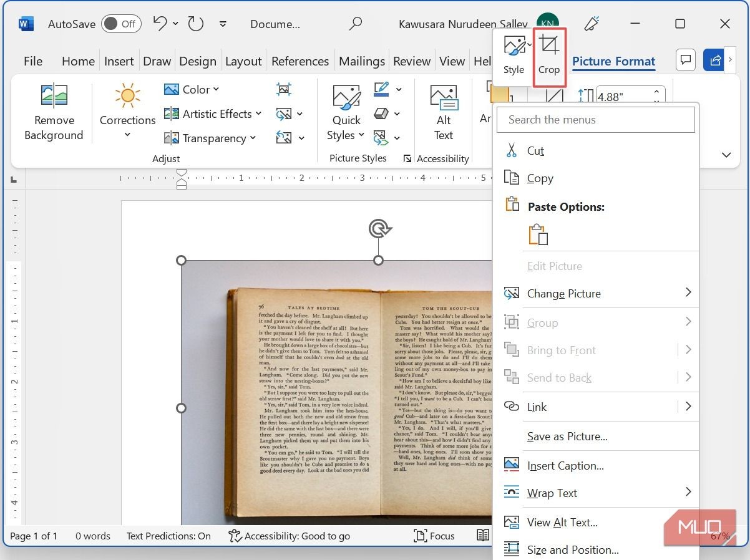Open the Draw tab

157,61
